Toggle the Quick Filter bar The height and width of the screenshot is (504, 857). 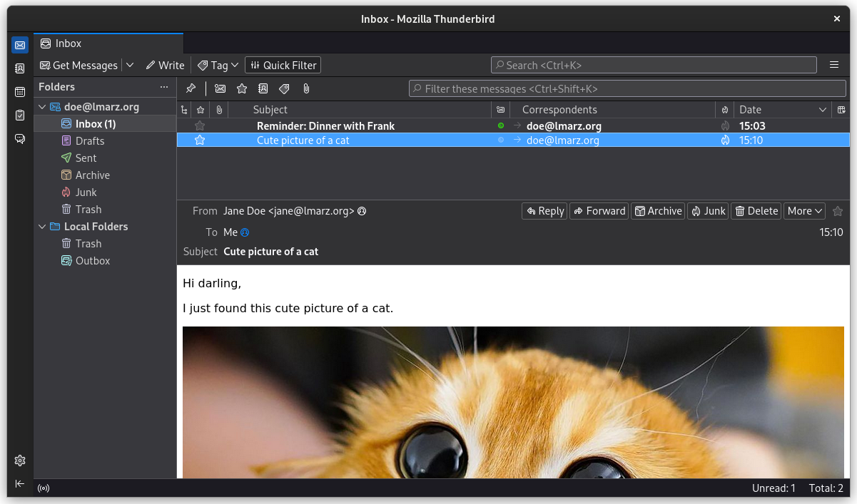pos(283,65)
